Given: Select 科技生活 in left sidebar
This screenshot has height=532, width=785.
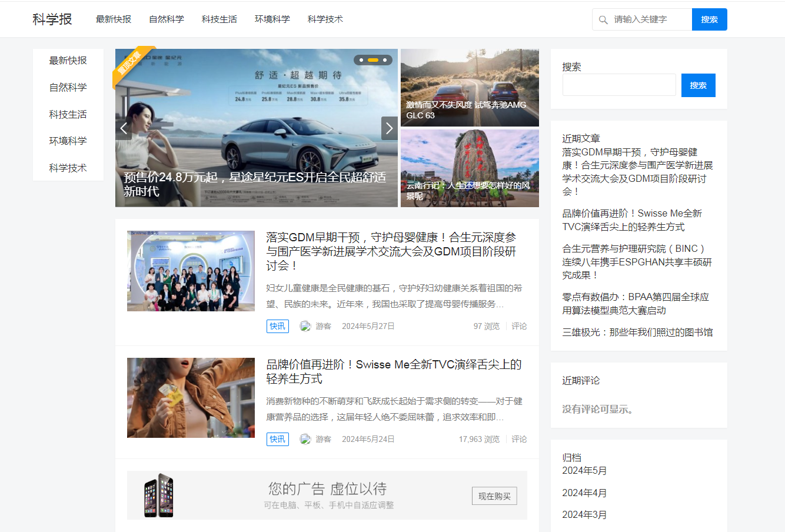Looking at the screenshot, I should pyautogui.click(x=68, y=115).
